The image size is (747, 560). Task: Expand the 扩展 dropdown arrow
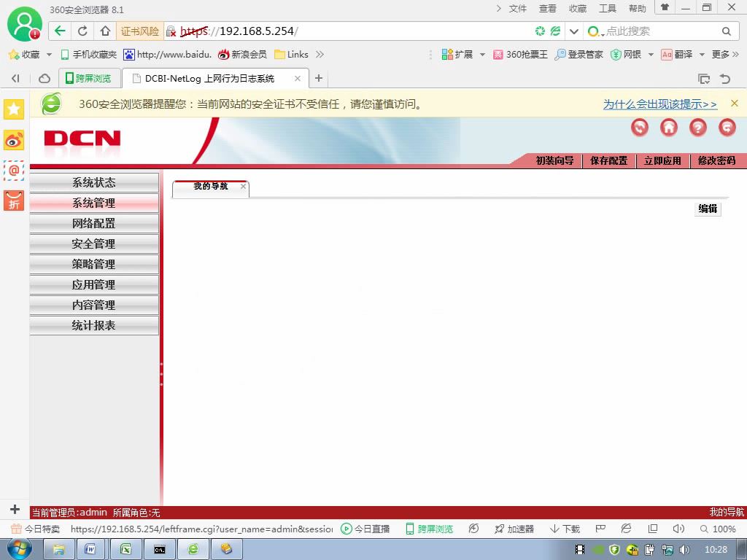point(482,55)
